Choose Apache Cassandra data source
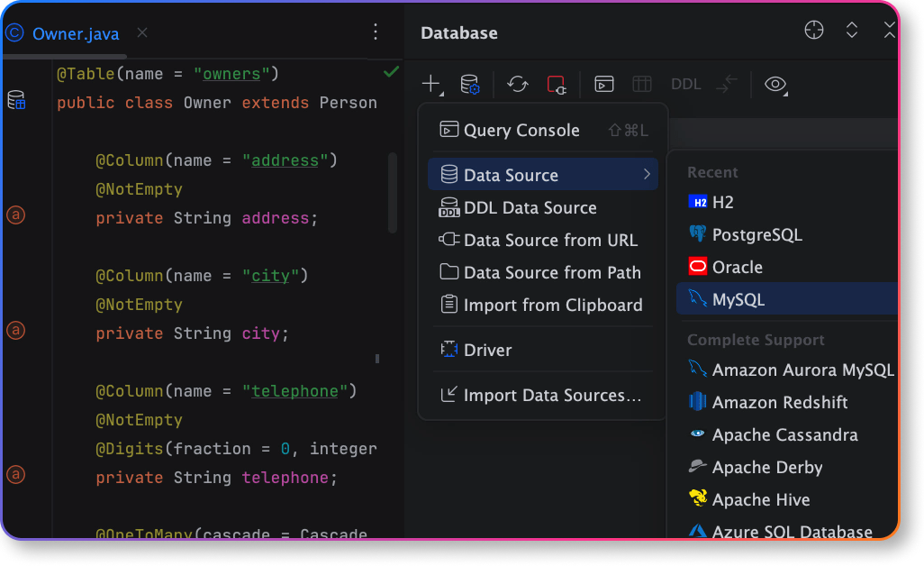This screenshot has height=566, width=924. pyautogui.click(x=787, y=434)
